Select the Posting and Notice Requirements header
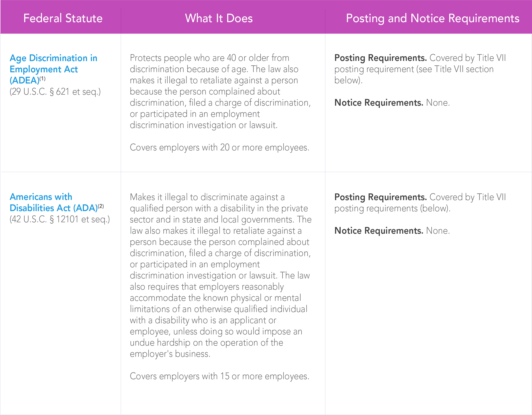 pos(433,19)
